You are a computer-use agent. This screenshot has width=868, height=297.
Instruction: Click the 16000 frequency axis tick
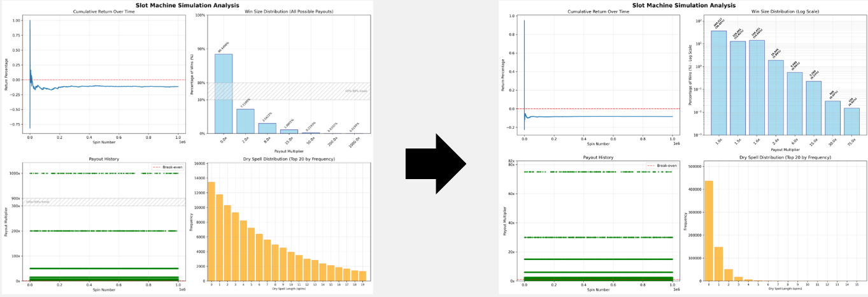201,164
